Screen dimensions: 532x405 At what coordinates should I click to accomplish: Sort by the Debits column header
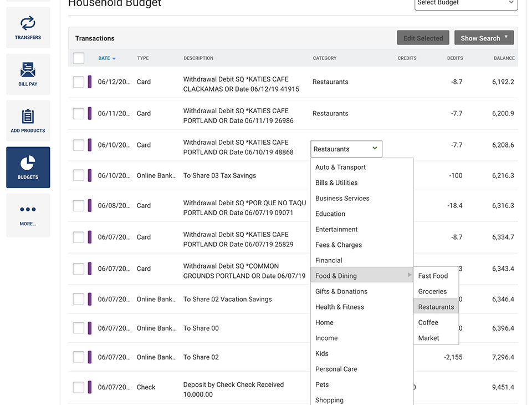pyautogui.click(x=455, y=58)
